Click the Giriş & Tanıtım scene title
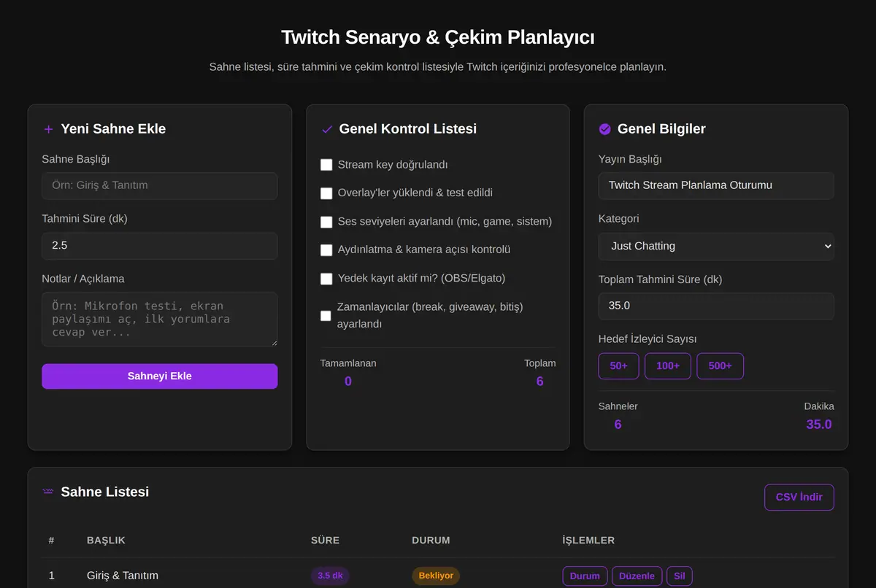The height and width of the screenshot is (588, 876). pos(122,576)
